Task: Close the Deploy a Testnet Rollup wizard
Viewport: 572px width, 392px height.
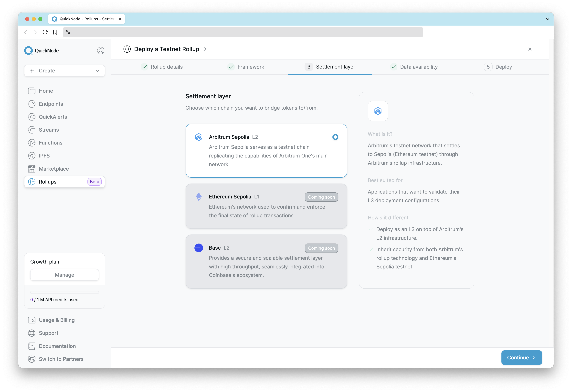Action: coord(530,49)
